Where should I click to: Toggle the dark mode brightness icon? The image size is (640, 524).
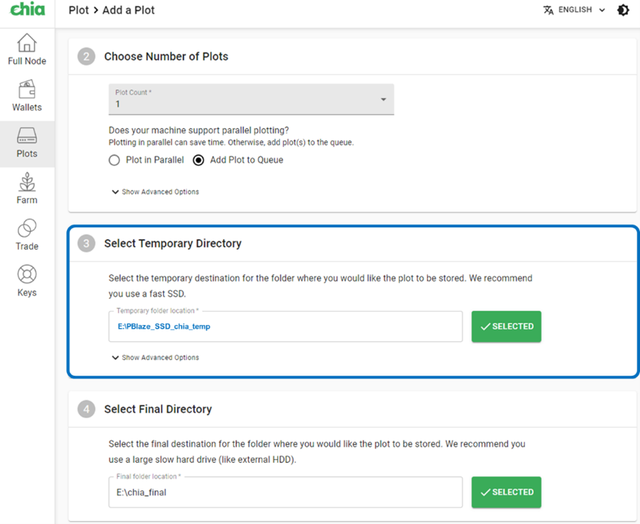tap(623, 10)
